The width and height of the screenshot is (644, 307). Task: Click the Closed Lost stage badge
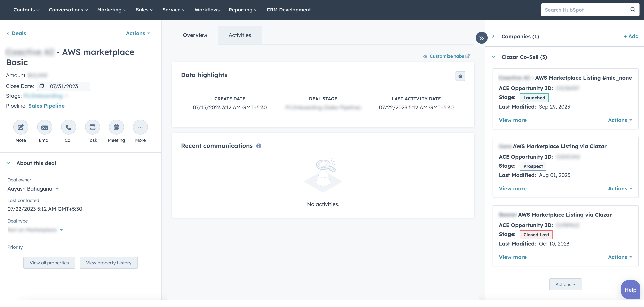coord(536,235)
